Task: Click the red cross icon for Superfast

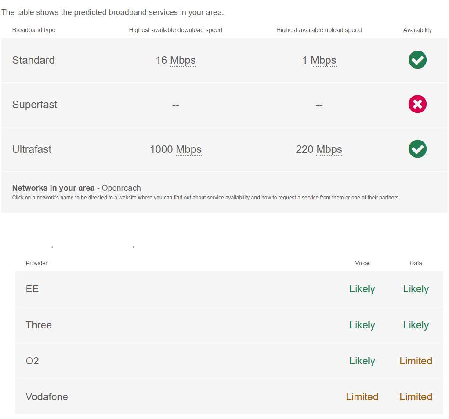Action: click(418, 104)
